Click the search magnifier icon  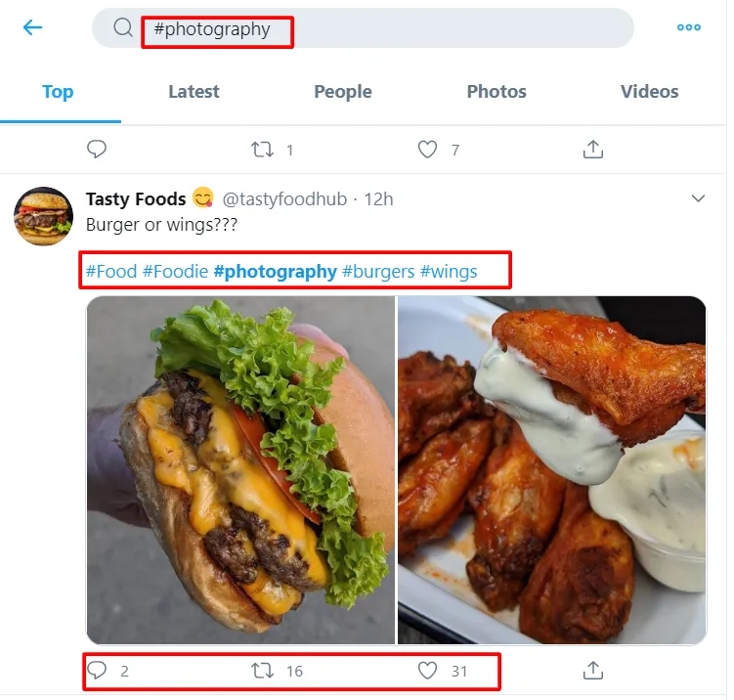123,27
